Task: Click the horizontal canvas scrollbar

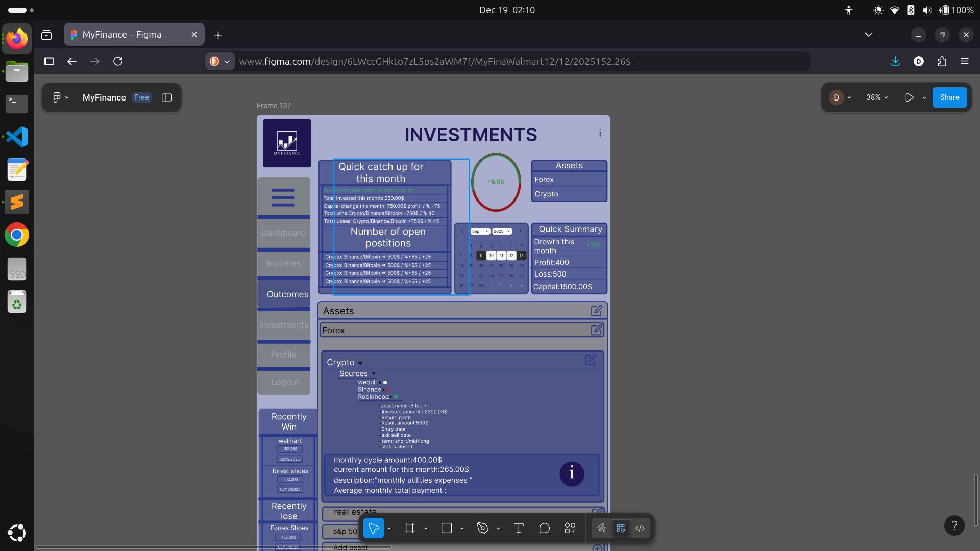Action: point(213,547)
